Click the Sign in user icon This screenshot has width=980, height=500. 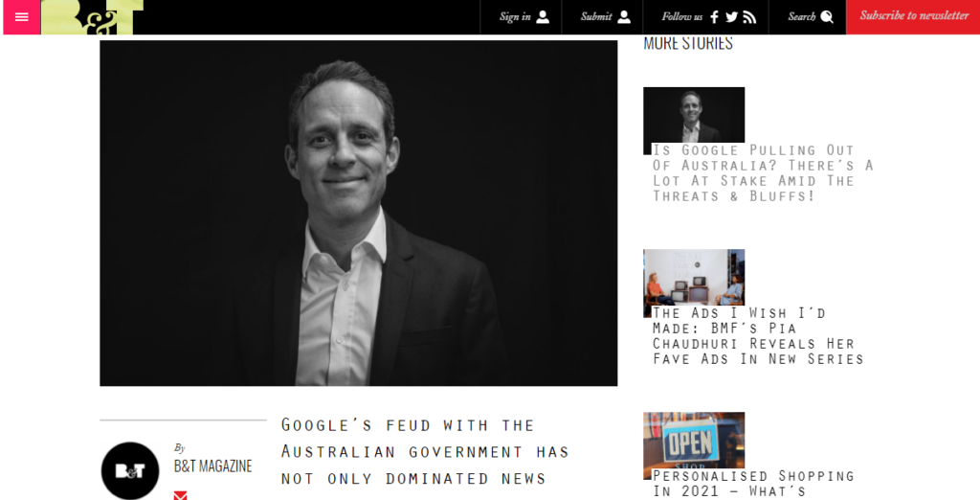(543, 17)
